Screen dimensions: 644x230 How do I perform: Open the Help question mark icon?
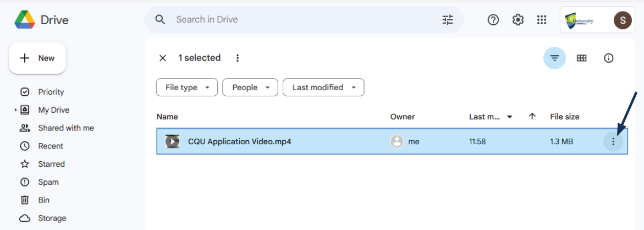(493, 20)
